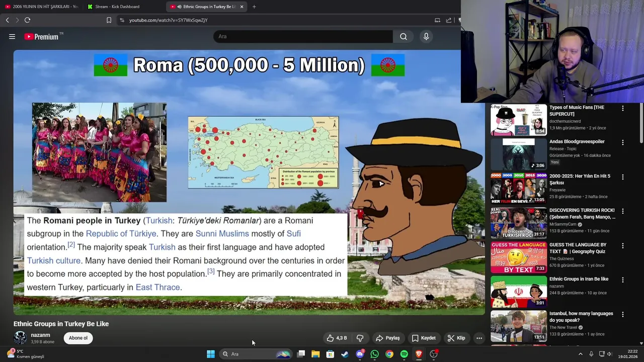Click The Quizness channel name
The image size is (644, 362).
point(561,258)
